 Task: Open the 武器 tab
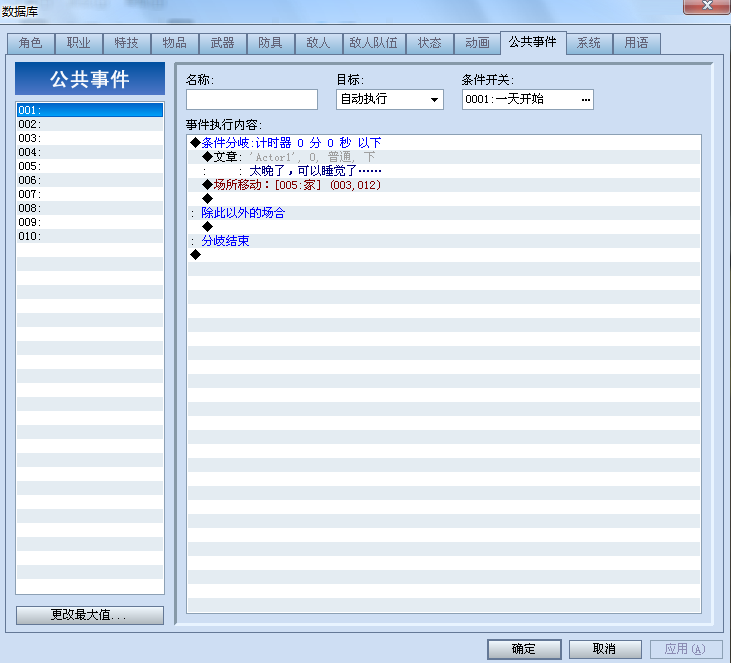tap(222, 43)
